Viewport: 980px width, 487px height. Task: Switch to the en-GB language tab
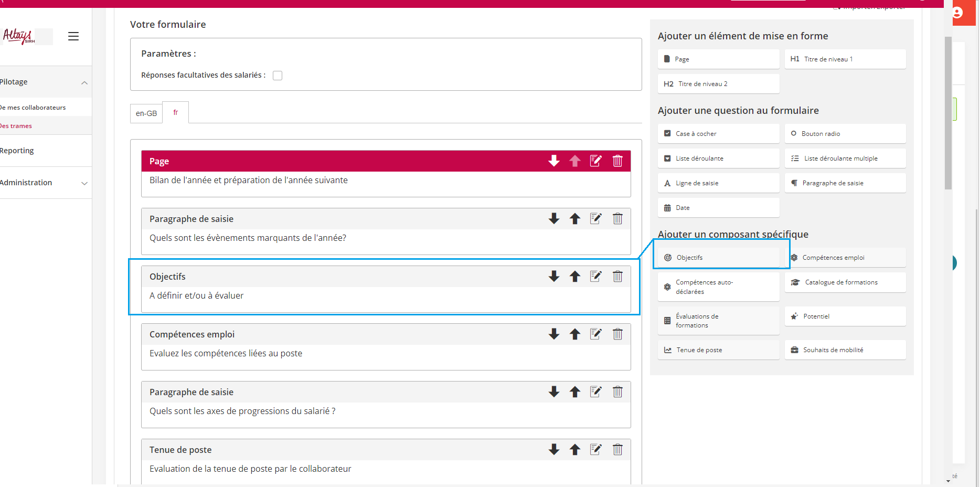(146, 113)
